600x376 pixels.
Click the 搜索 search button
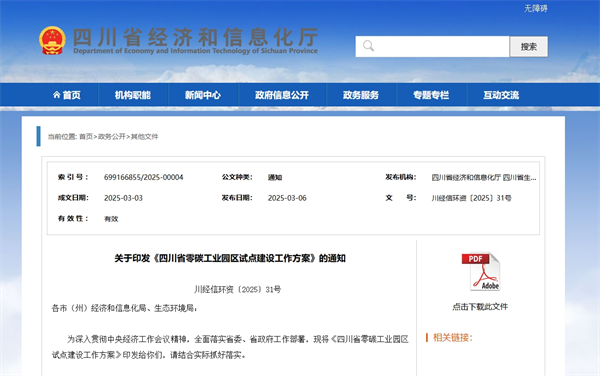[x=528, y=47]
